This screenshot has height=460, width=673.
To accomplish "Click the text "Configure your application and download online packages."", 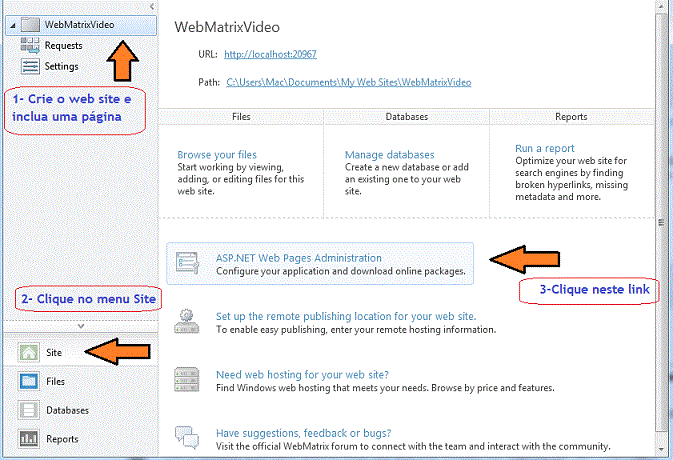I will click(341, 271).
